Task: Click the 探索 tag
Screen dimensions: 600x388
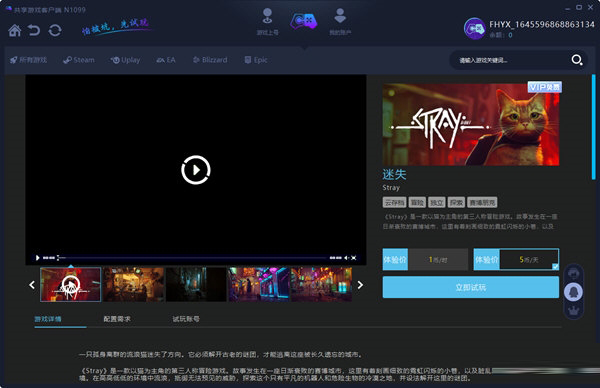Action: click(x=457, y=202)
